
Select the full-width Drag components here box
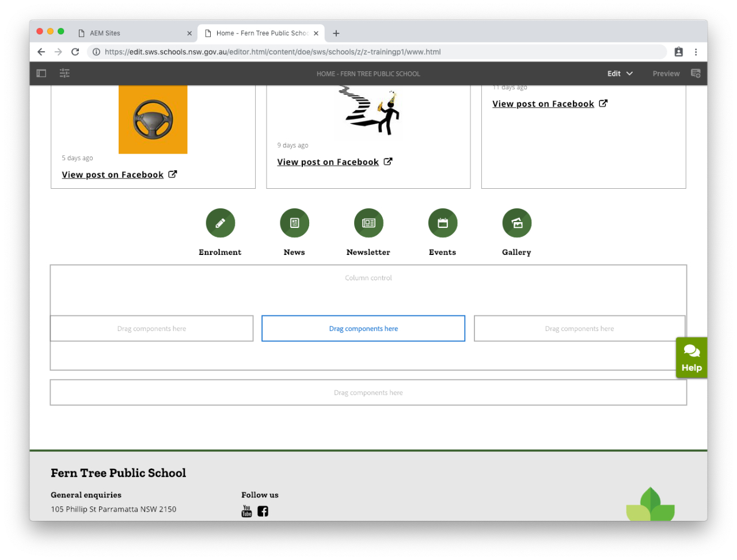(x=368, y=393)
